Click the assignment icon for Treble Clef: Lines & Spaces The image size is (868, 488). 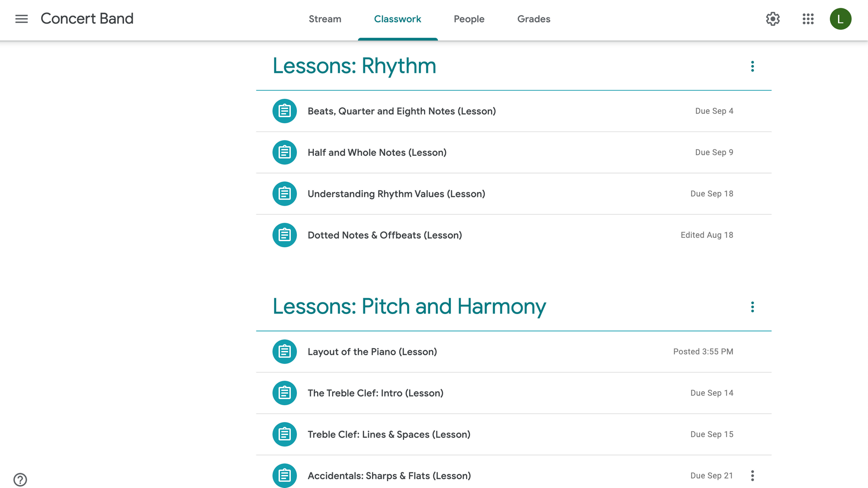285,434
